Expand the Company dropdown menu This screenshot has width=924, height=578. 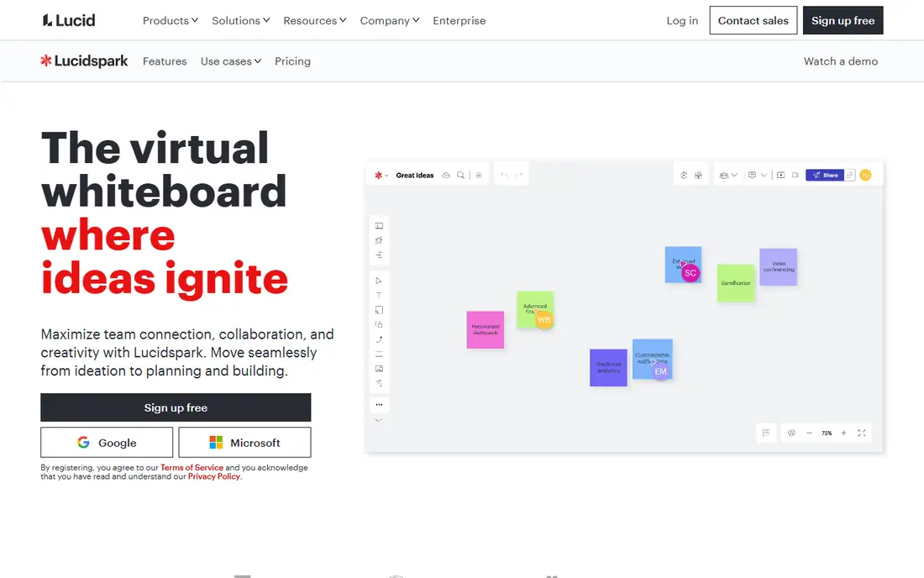click(x=390, y=21)
